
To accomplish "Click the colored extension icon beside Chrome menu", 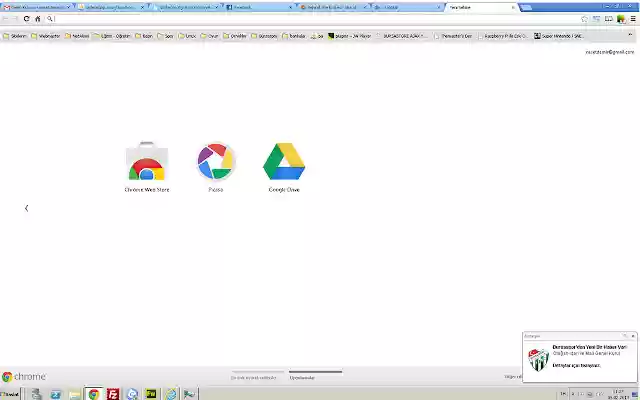I will pyautogui.click(x=621, y=19).
